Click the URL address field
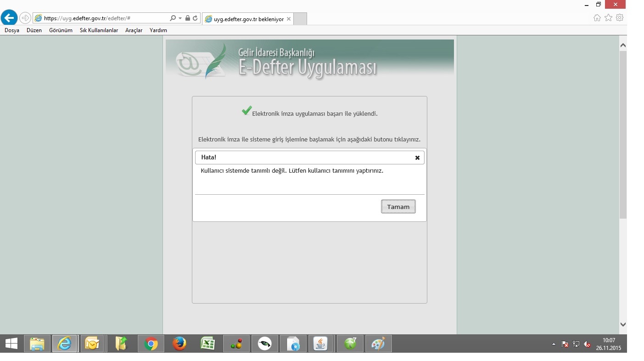Screen dimensions: 644x361 point(103,18)
